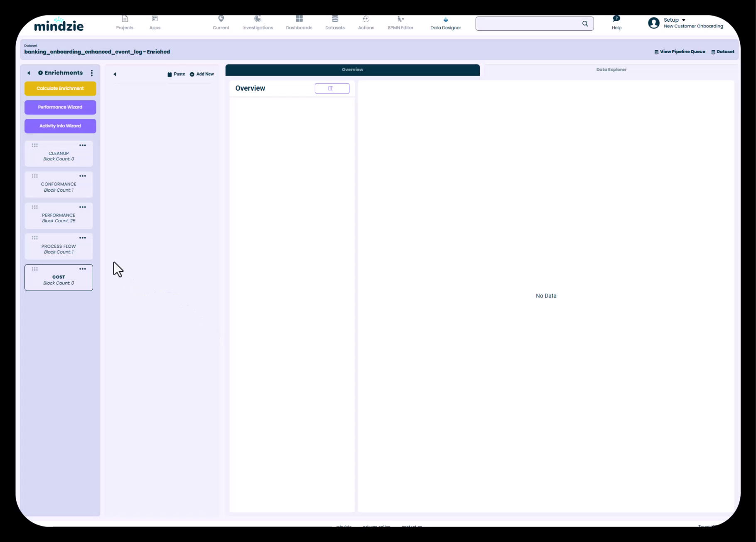The height and width of the screenshot is (542, 756).
Task: Launch the Performance Wizard
Action: 60,107
